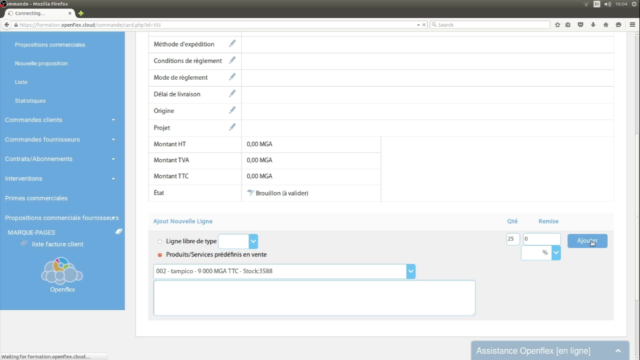The width and height of the screenshot is (640, 360).
Task: Open a new Firefox tab
Action: point(81,13)
